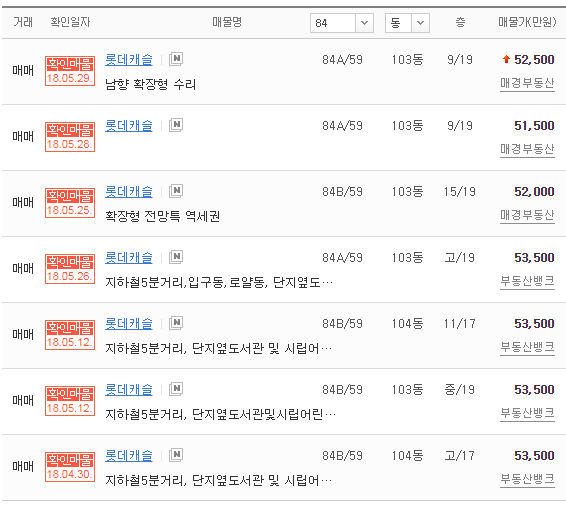Open 롯데캐슬 link in the 중/19 row
Viewport: 566px width, 511px height.
(129, 390)
